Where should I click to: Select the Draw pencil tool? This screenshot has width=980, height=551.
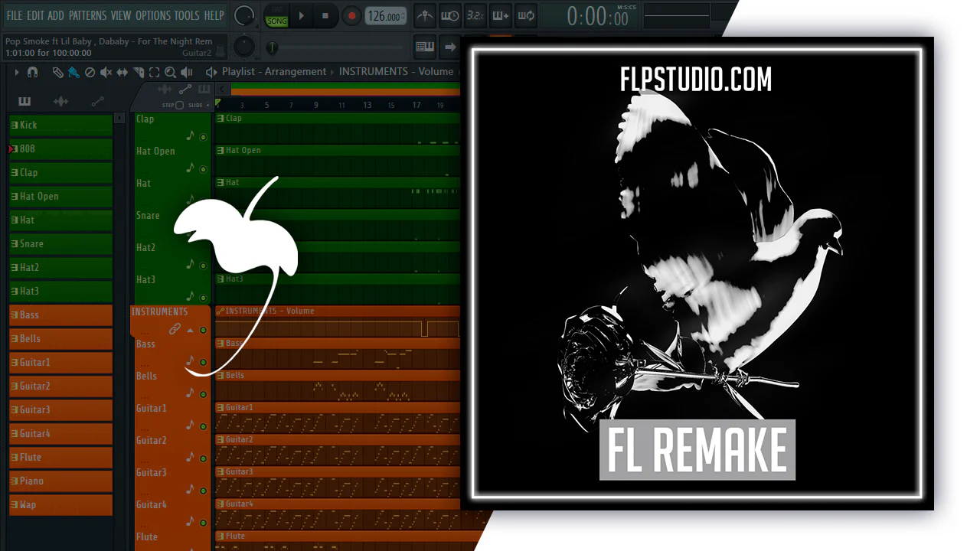tap(58, 72)
